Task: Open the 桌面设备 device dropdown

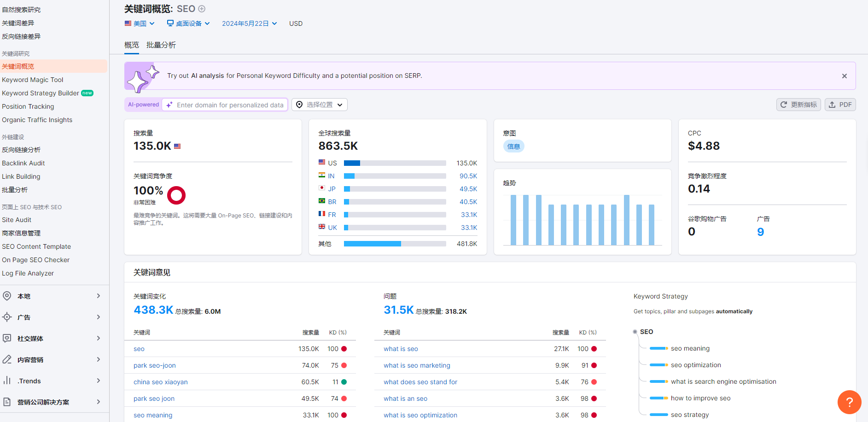Action: pyautogui.click(x=188, y=23)
